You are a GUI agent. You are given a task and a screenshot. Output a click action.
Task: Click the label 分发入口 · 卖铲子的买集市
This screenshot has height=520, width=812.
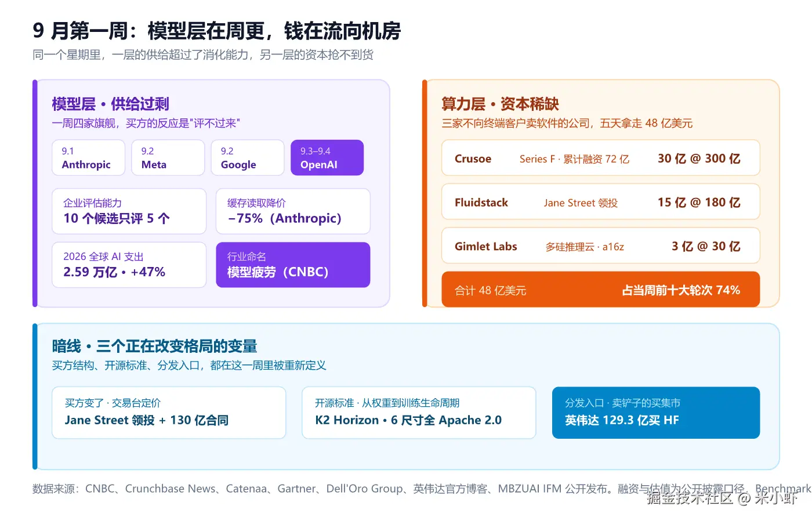622,403
